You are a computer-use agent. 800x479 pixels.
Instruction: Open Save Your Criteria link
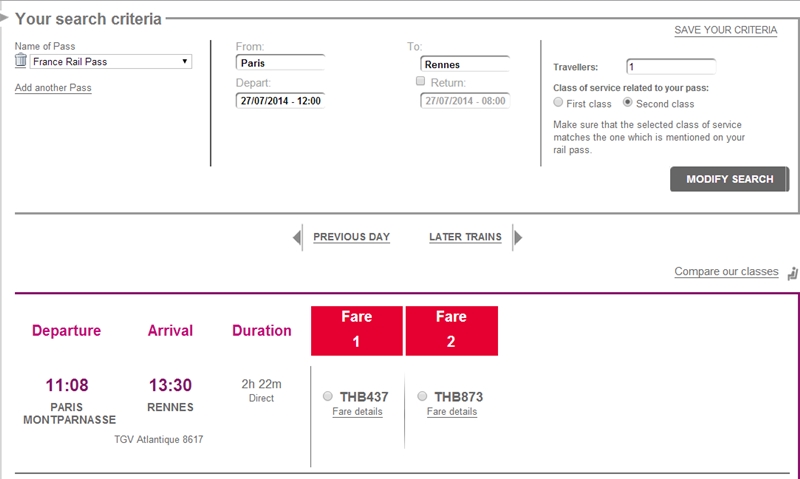726,30
